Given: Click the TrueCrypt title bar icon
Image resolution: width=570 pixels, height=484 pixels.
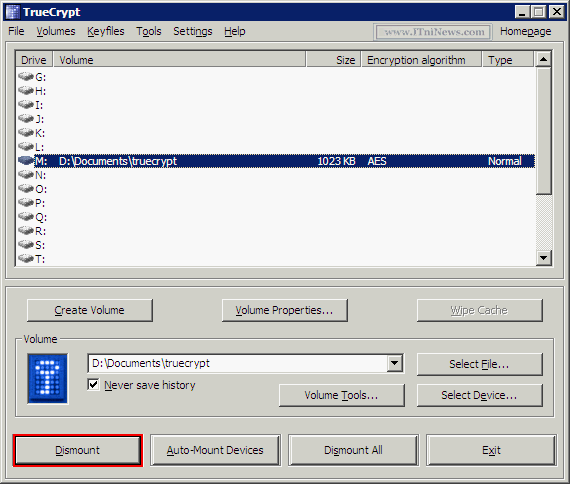Looking at the screenshot, I should (x=13, y=12).
